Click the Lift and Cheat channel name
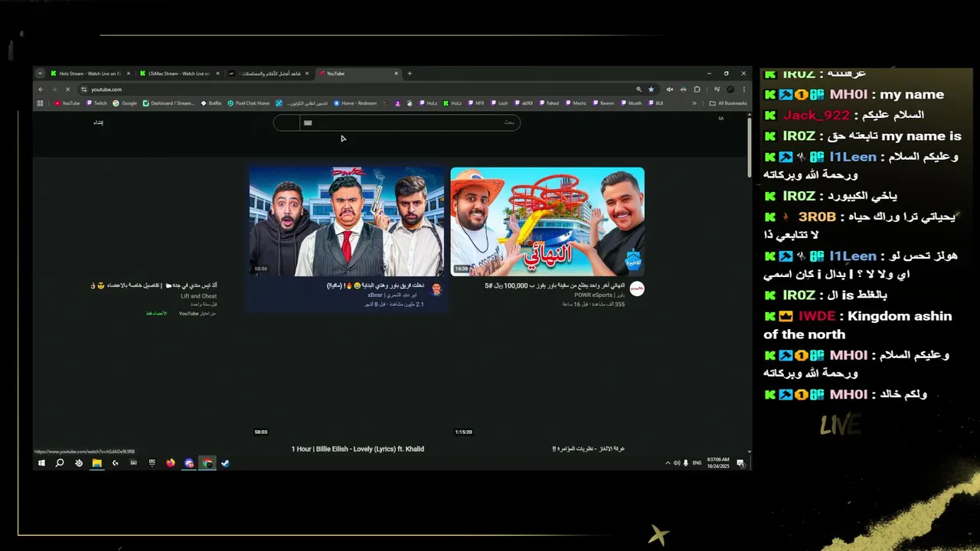Screen dimensions: 980x551 point(198,296)
